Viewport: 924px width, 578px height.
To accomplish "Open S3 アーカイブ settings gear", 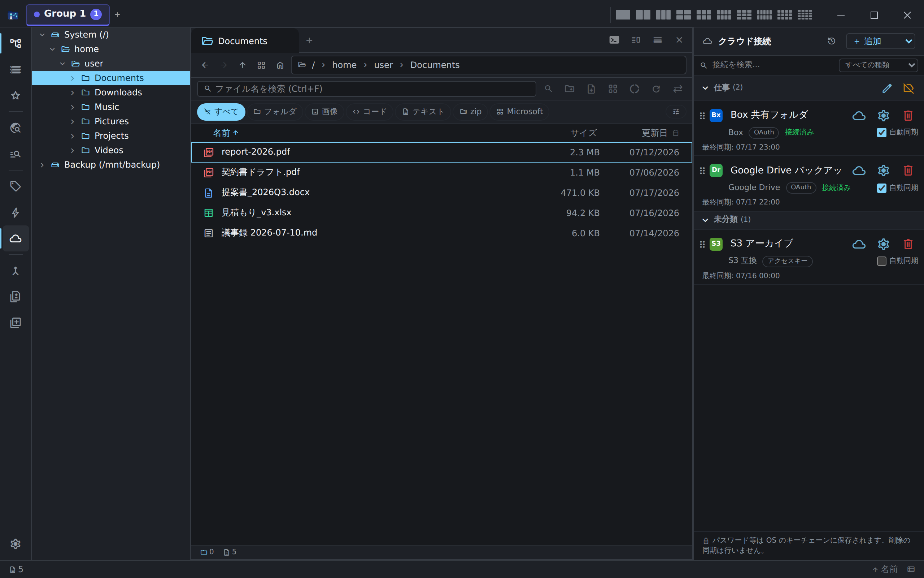I will (x=884, y=244).
